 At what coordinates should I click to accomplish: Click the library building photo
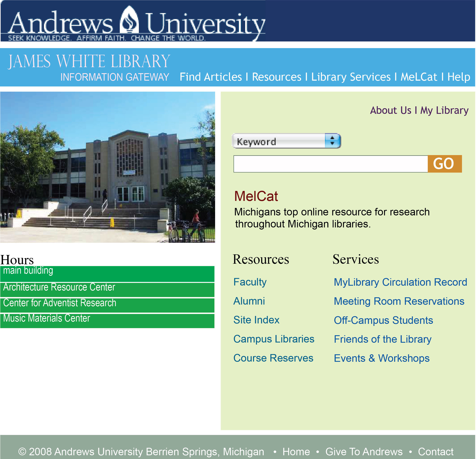pyautogui.click(x=107, y=167)
